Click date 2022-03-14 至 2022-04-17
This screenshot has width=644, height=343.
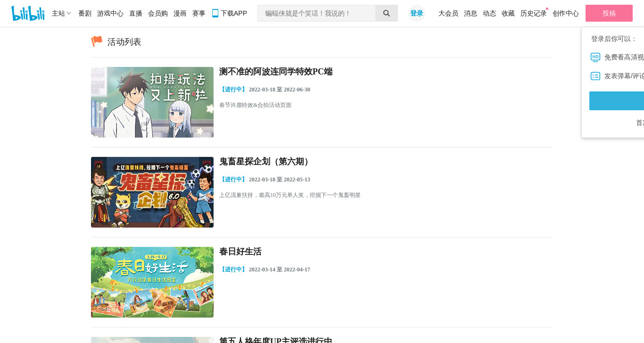[280, 269]
